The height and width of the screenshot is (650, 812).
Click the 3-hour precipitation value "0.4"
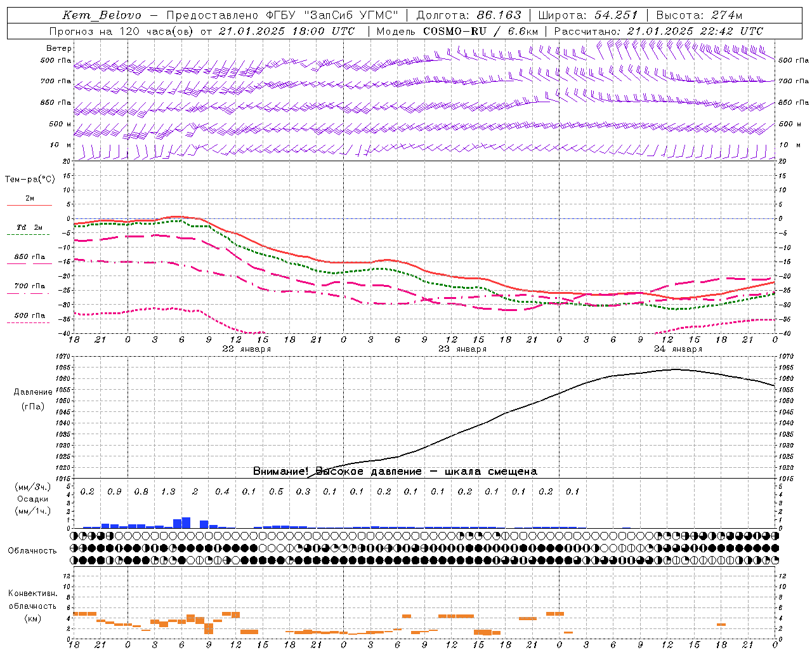pos(222,491)
